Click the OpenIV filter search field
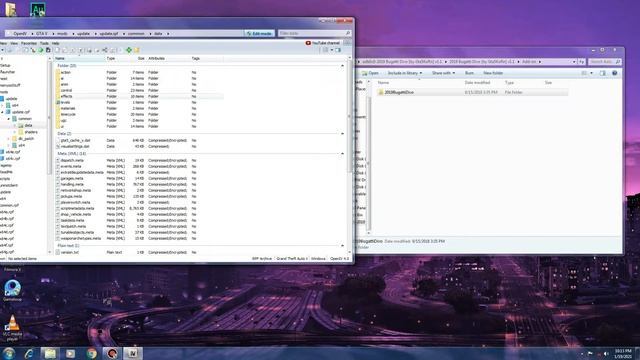Screen dimensions: 640x360 coord(315,33)
